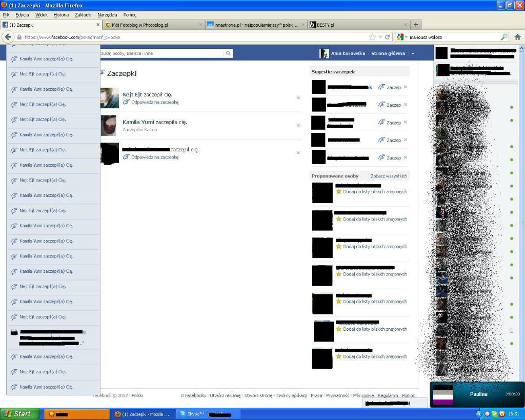525x420 pixels.
Task: Open the Windows Start menu
Action: (x=20, y=414)
